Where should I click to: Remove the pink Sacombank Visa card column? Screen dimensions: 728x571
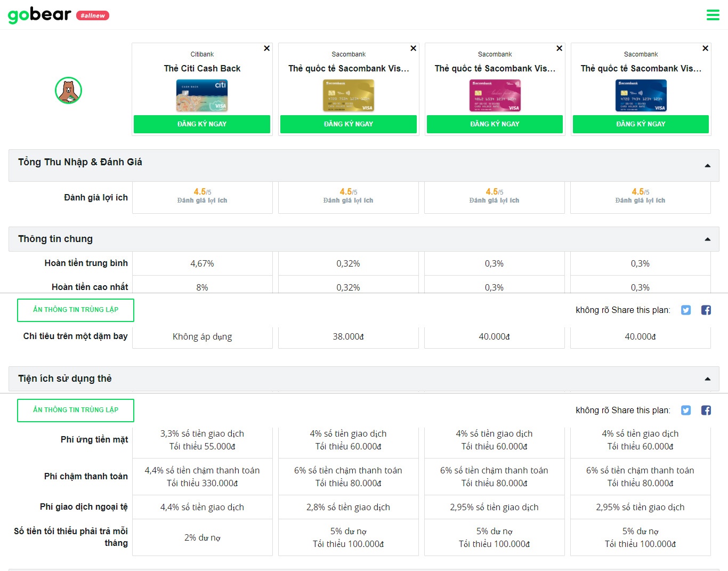559,49
